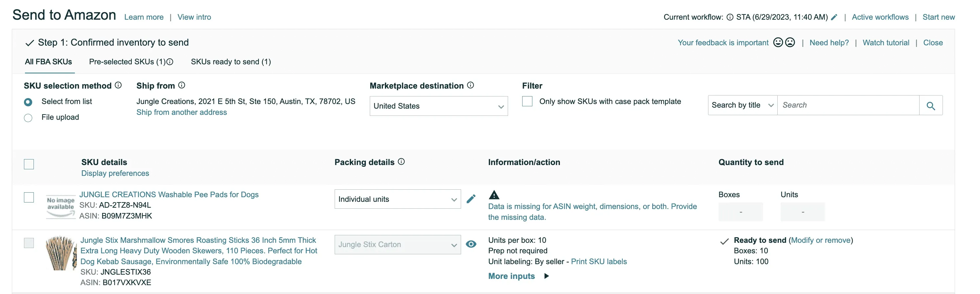The height and width of the screenshot is (294, 980).
Task: Open the Marketplace destination United States dropdown
Action: pyautogui.click(x=439, y=106)
